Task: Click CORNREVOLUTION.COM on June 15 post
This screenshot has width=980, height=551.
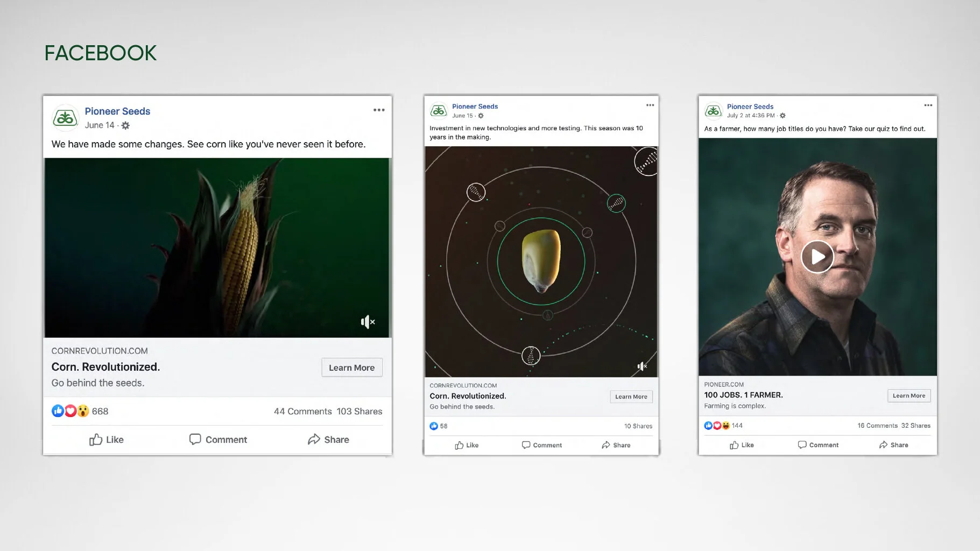Action: coord(463,386)
